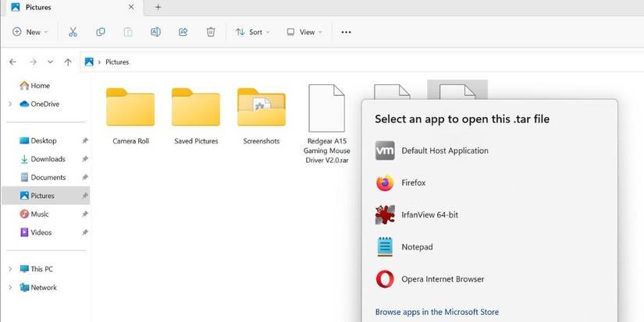644x322 pixels.
Task: Select Opera Internet Browser option
Action: pyautogui.click(x=442, y=279)
